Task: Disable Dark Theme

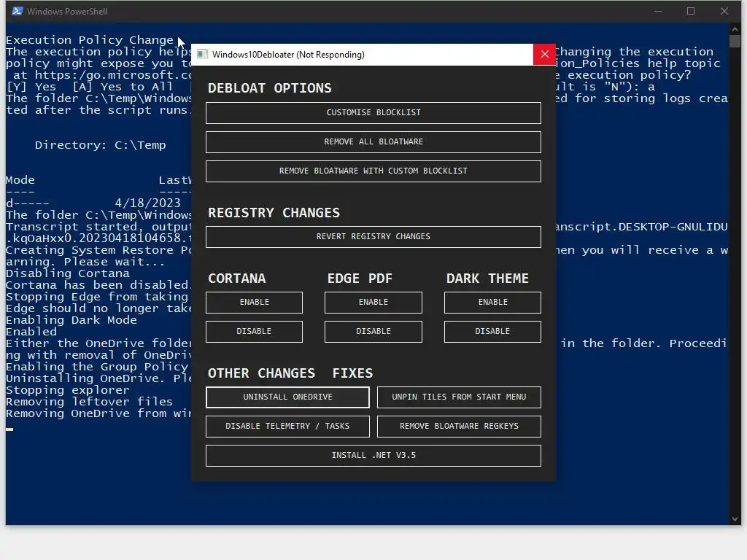Action: (492, 332)
